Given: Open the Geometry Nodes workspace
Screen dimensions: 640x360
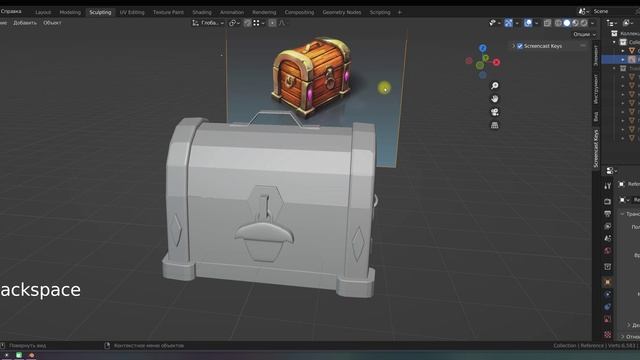Looking at the screenshot, I should tap(342, 12).
